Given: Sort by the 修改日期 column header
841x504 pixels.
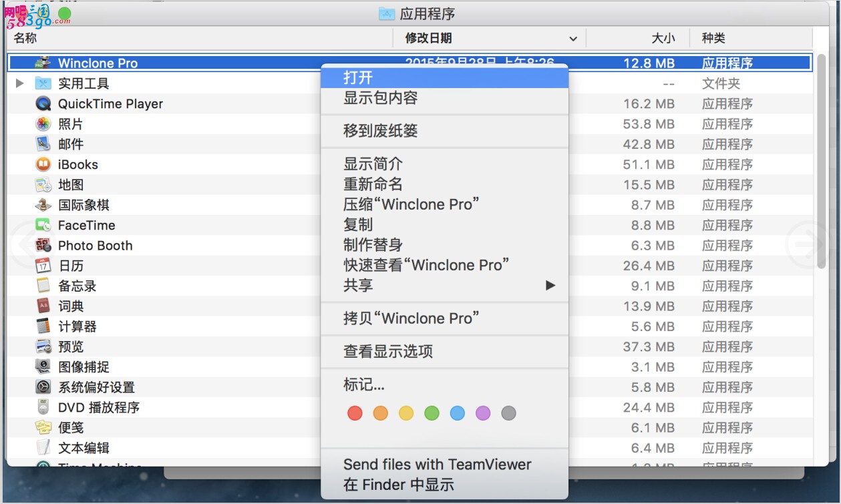Looking at the screenshot, I should pos(490,39).
